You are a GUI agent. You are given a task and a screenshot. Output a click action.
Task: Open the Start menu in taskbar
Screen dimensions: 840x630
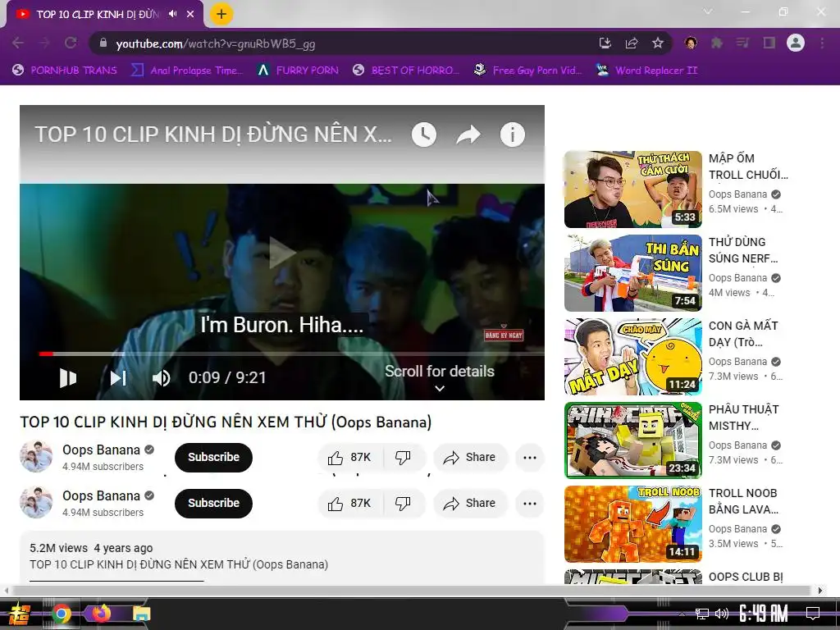20,614
